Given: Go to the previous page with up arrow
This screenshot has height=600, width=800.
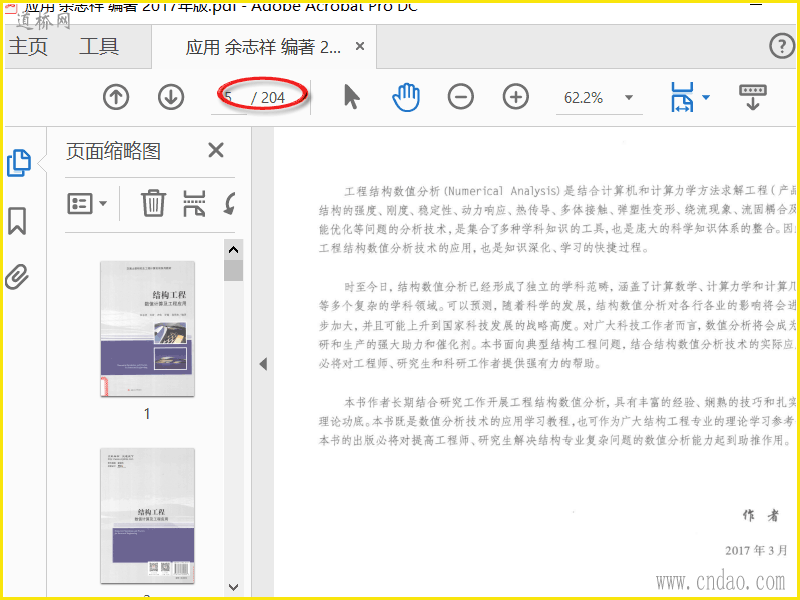Looking at the screenshot, I should pyautogui.click(x=116, y=96).
